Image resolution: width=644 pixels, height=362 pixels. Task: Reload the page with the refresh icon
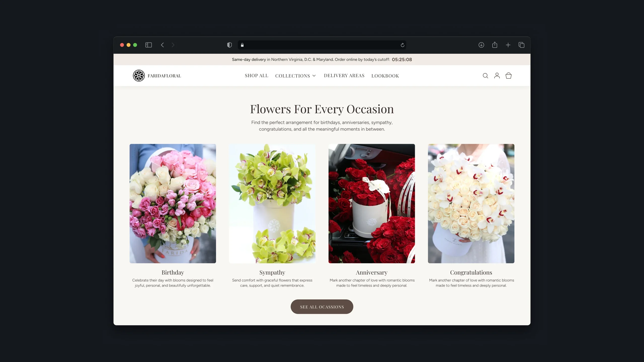403,45
